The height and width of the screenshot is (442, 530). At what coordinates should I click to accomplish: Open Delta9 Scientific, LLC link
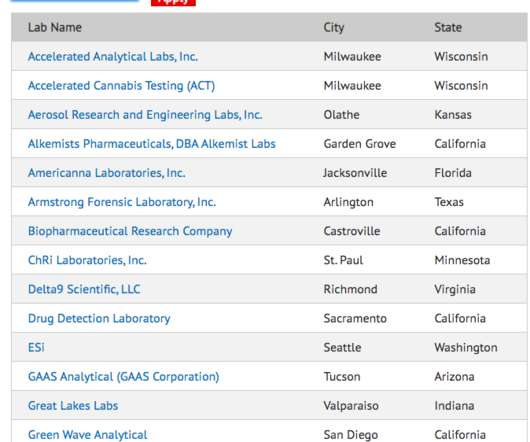coord(84,289)
